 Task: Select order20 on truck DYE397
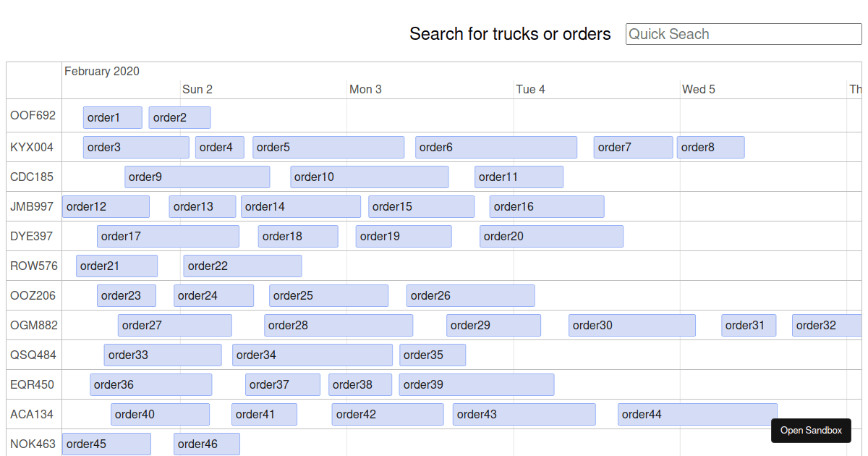click(x=551, y=236)
